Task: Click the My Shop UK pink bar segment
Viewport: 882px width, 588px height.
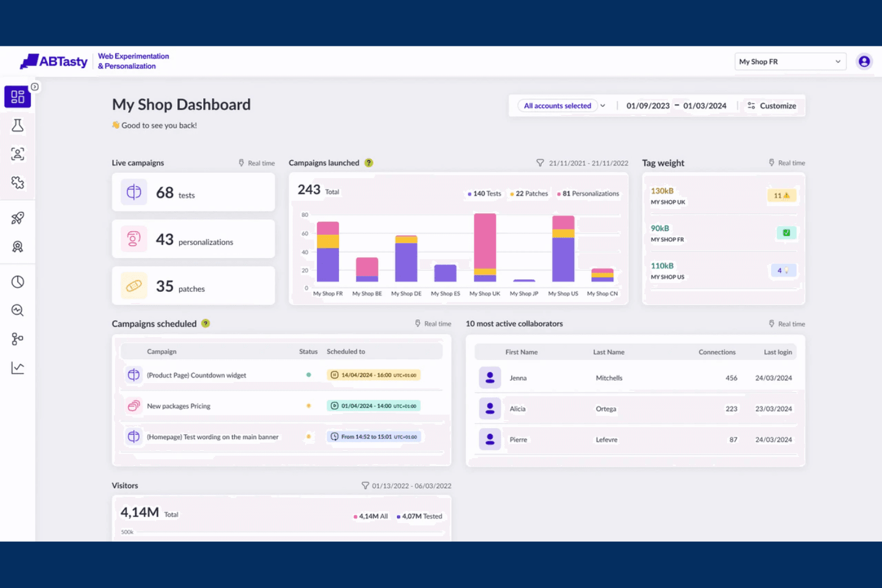Action: tap(485, 241)
